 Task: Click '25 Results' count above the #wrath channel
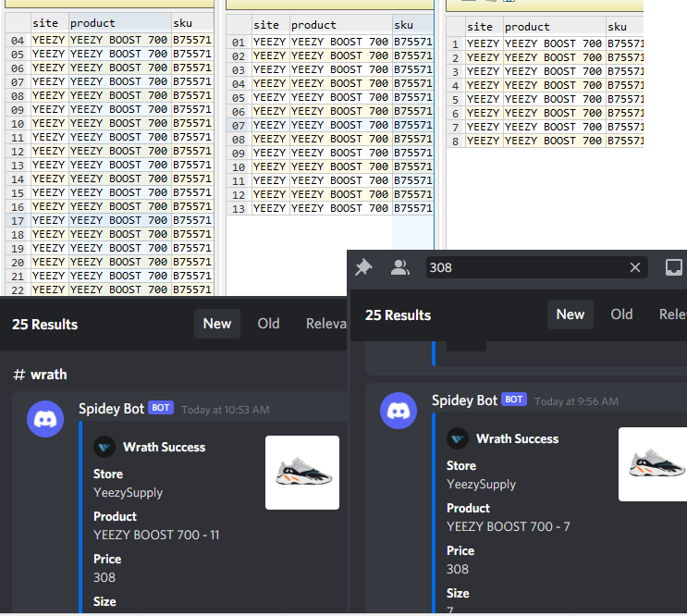(x=44, y=325)
